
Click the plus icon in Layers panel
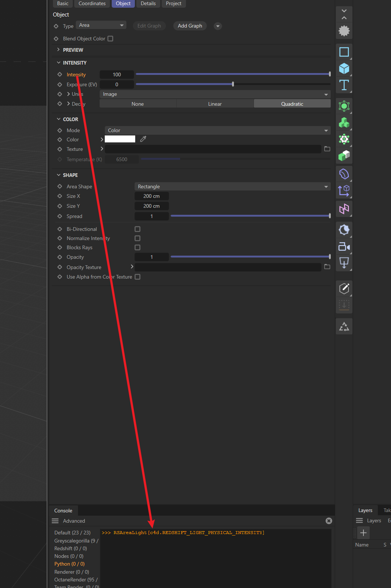(363, 533)
